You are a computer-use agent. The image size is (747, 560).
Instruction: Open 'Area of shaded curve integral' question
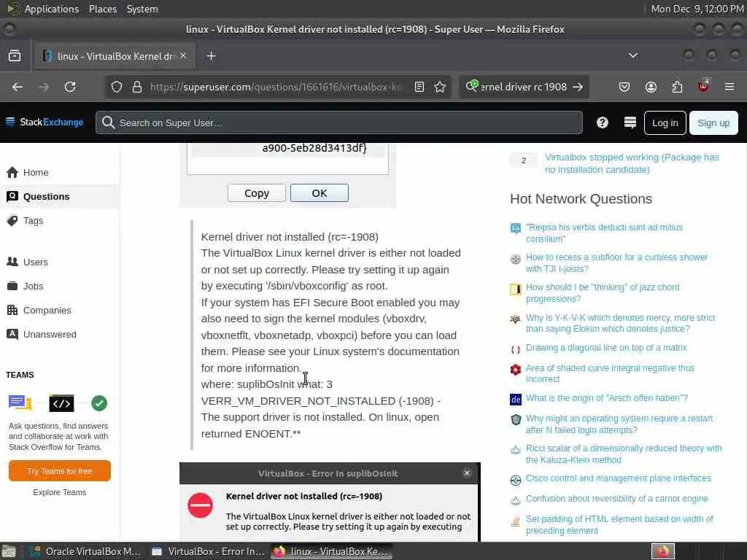click(610, 373)
